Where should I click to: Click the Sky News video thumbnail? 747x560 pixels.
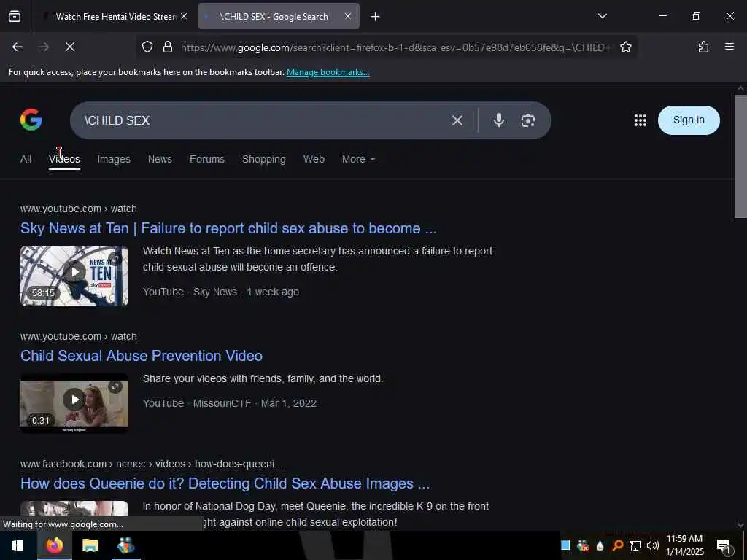click(x=74, y=276)
